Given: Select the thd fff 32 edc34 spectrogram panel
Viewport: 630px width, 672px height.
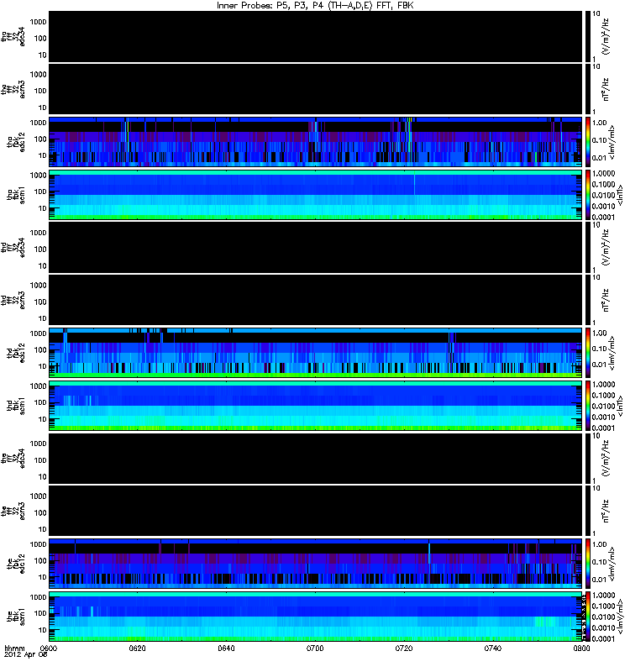Looking at the screenshot, I should [x=316, y=248].
